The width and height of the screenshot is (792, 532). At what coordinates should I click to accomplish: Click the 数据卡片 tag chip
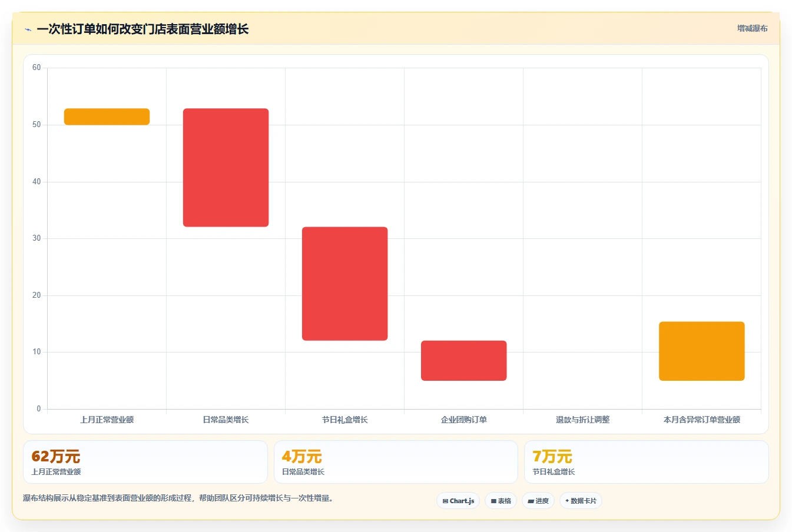pos(581,501)
